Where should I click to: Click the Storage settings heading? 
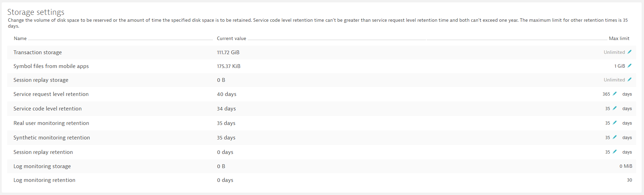(x=36, y=12)
